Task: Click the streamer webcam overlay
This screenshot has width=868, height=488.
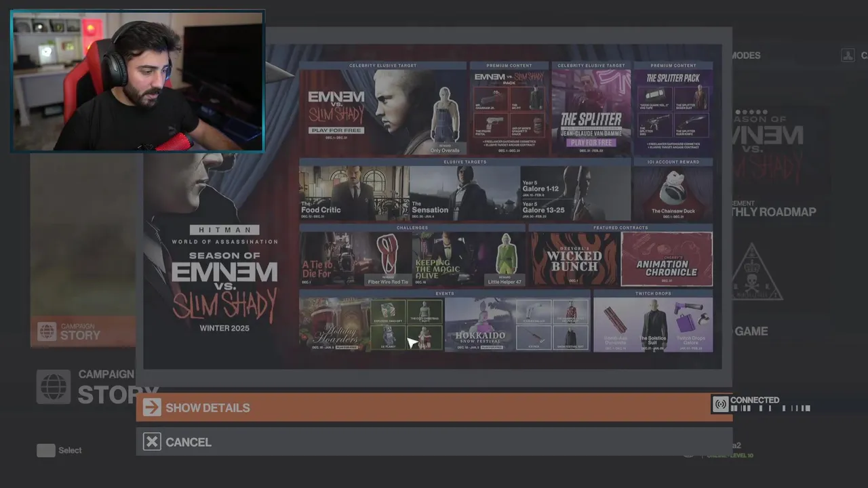Action: [x=137, y=81]
